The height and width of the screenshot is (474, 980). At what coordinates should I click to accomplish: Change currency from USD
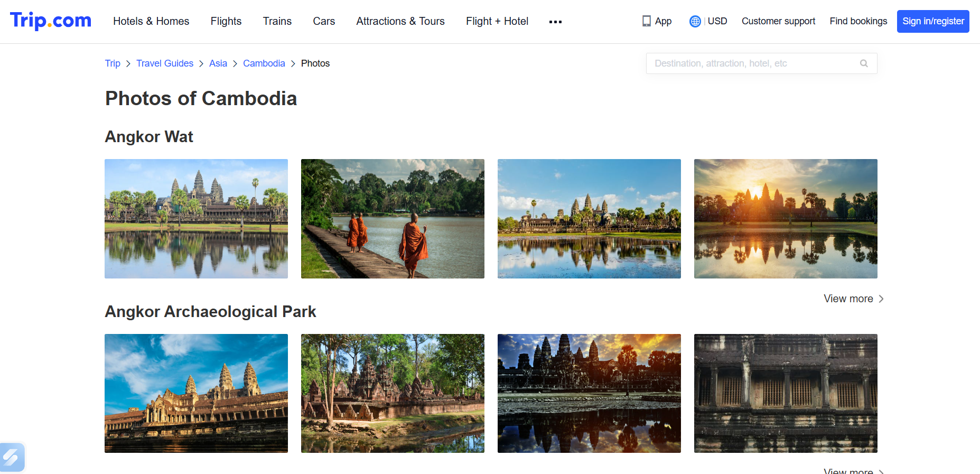tap(717, 21)
